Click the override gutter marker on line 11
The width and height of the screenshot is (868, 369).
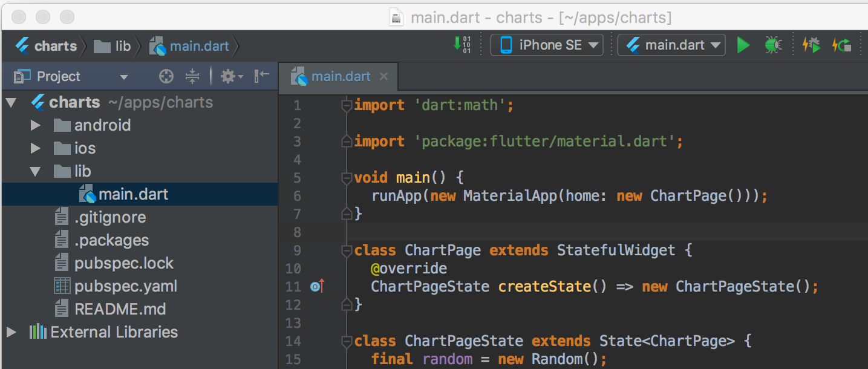pyautogui.click(x=318, y=286)
